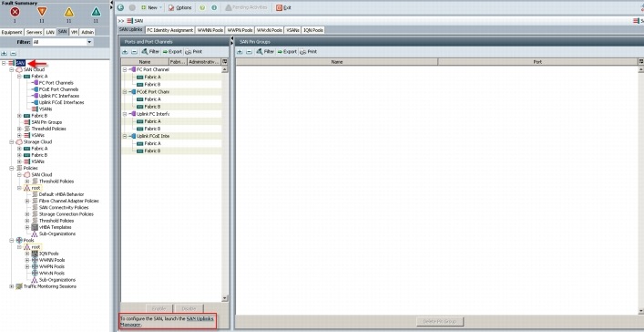Switch to the Admin navigation tab
The width and height of the screenshot is (644, 332).
[x=87, y=32]
